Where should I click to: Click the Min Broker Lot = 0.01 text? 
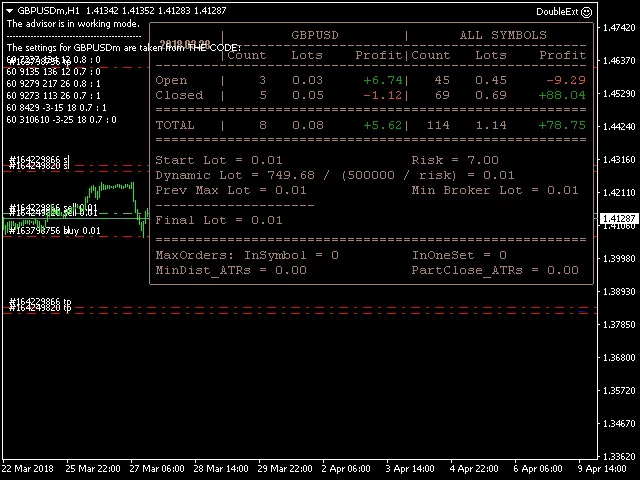point(495,190)
